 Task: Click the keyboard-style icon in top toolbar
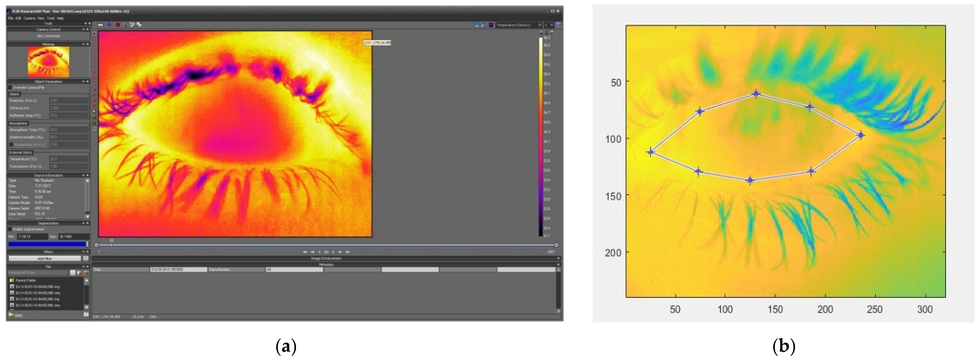[x=100, y=25]
